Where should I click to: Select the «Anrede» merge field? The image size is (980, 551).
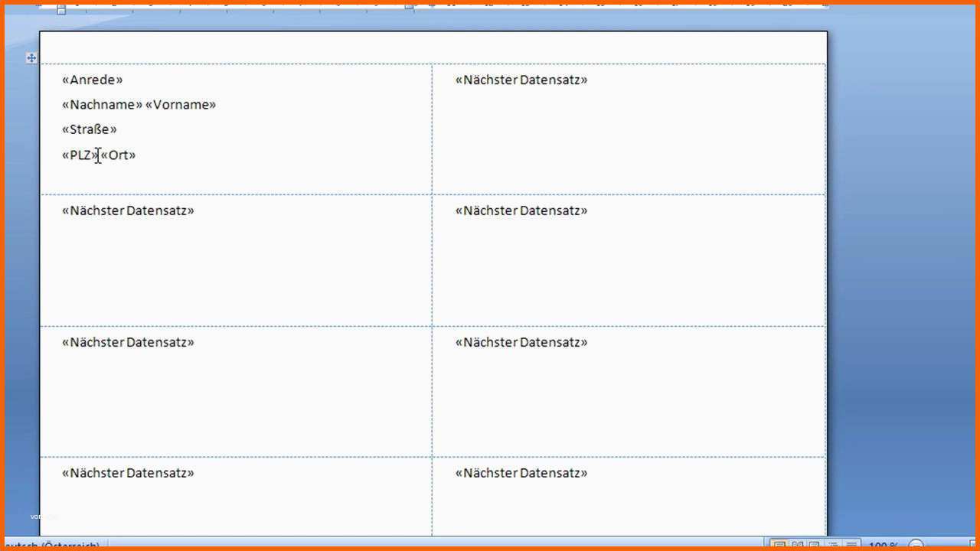pyautogui.click(x=92, y=80)
